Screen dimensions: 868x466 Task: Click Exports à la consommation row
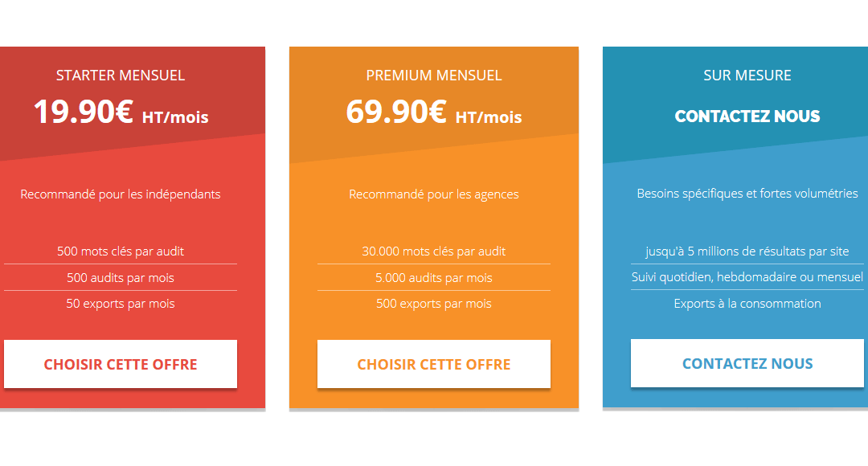(747, 303)
